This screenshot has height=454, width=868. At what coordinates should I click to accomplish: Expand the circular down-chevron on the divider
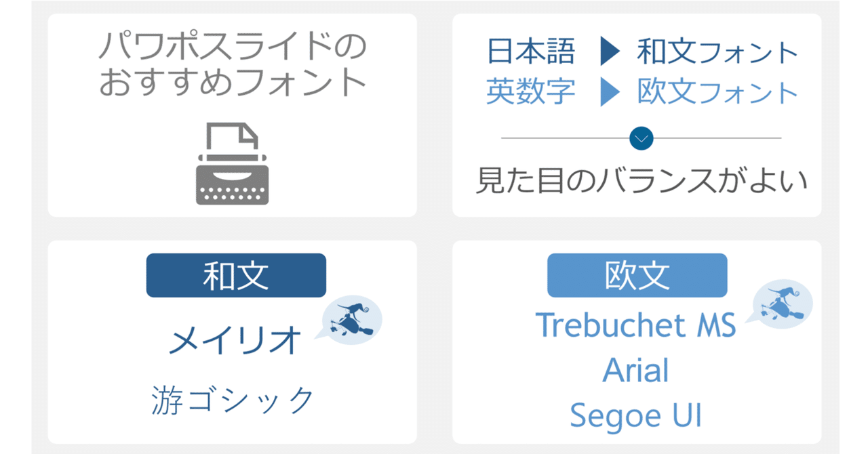[x=641, y=138]
